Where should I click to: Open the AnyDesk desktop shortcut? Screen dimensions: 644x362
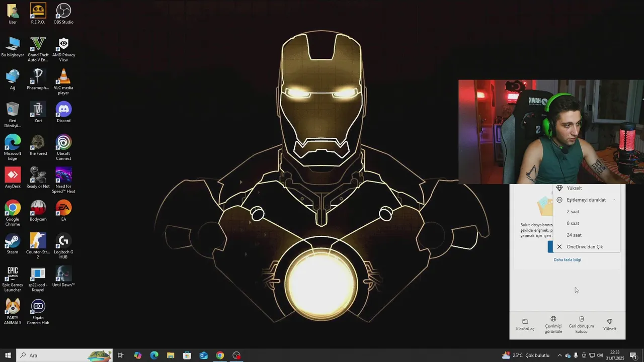(x=13, y=178)
